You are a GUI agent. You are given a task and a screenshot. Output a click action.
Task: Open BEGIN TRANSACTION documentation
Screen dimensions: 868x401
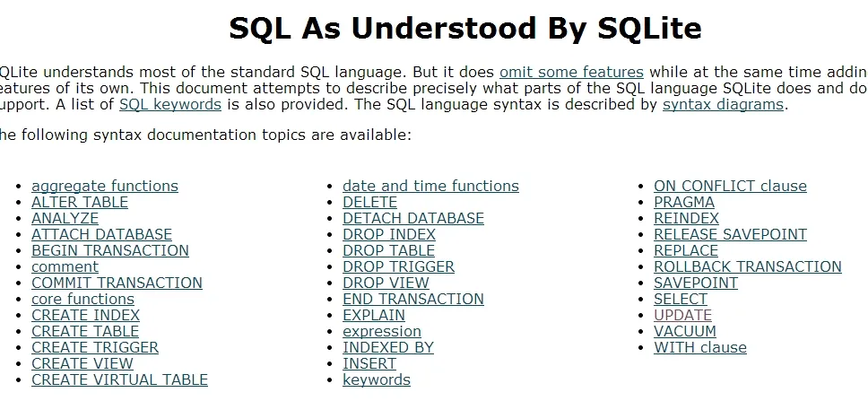point(110,250)
